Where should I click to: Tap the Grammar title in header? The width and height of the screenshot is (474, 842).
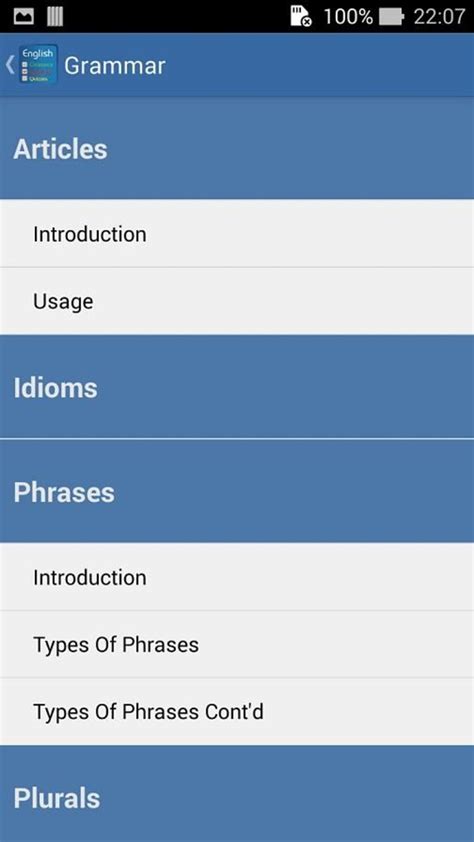tap(114, 66)
